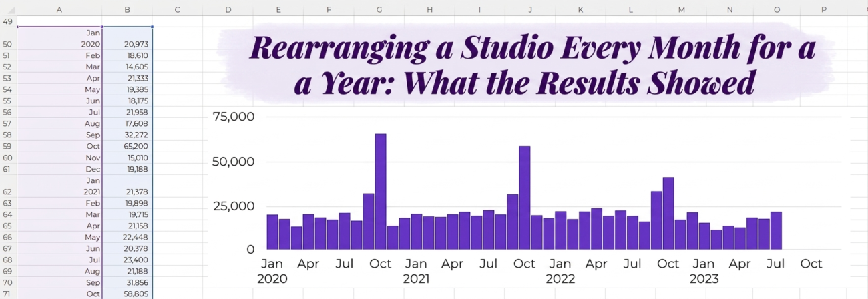Select chart title 'Rearranging a Studio Every Month'
Screen dimensions: 868x299
pyautogui.click(x=532, y=66)
